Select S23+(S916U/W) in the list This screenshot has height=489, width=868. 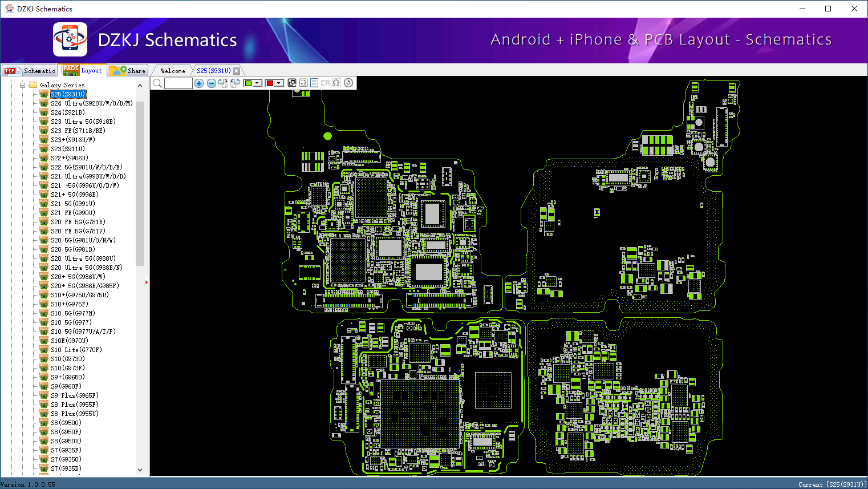[x=73, y=140]
